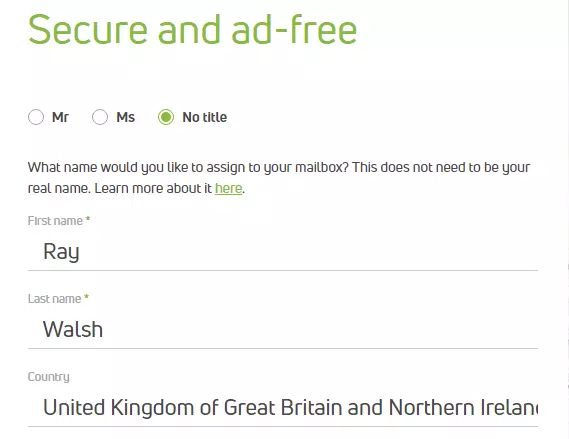Click the 'Ms' label text
Image resolution: width=569 pixels, height=439 pixels.
coord(126,117)
